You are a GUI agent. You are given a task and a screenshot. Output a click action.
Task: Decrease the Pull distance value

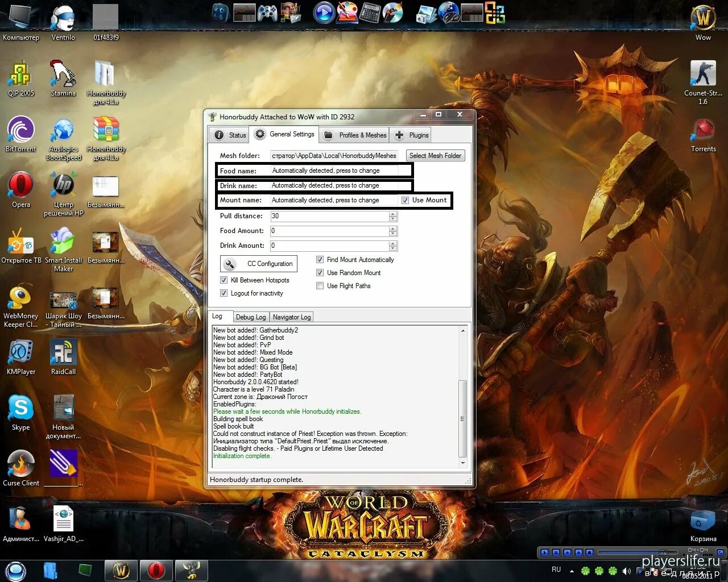pos(393,218)
